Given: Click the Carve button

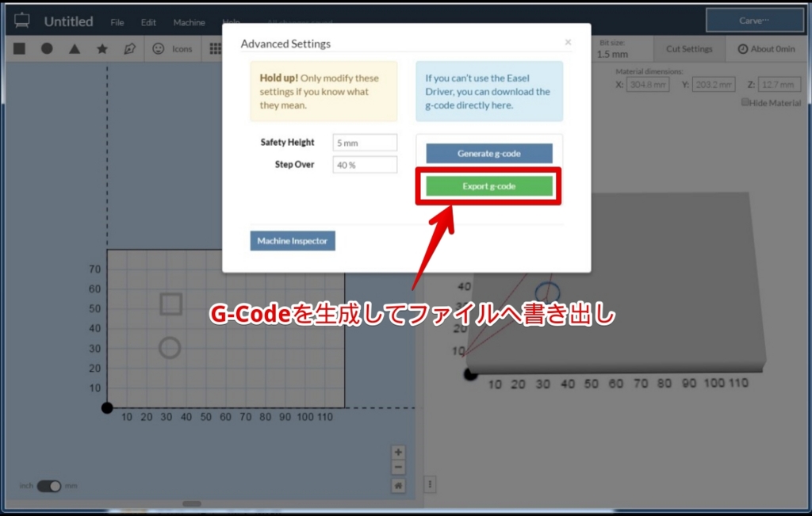Looking at the screenshot, I should 754,21.
